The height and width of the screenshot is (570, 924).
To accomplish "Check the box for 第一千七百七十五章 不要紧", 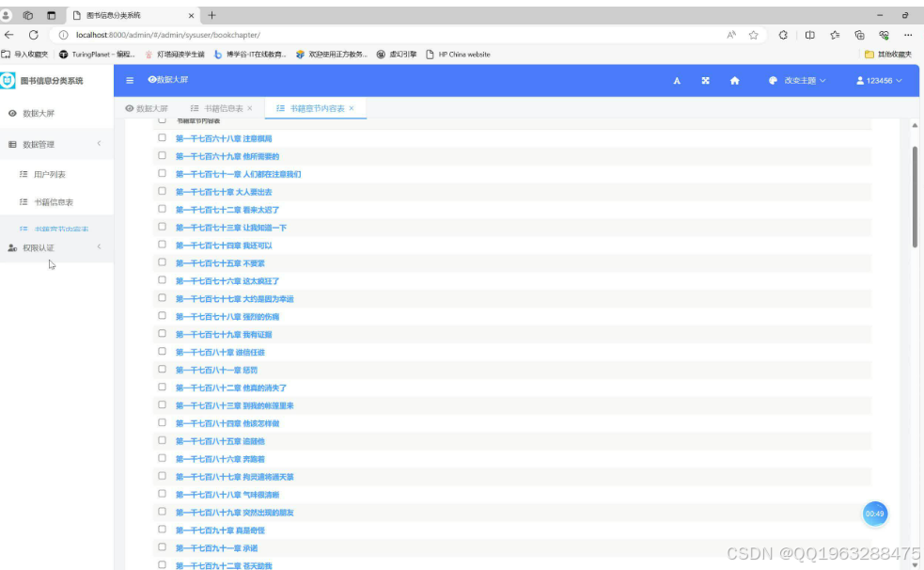I will [162, 262].
